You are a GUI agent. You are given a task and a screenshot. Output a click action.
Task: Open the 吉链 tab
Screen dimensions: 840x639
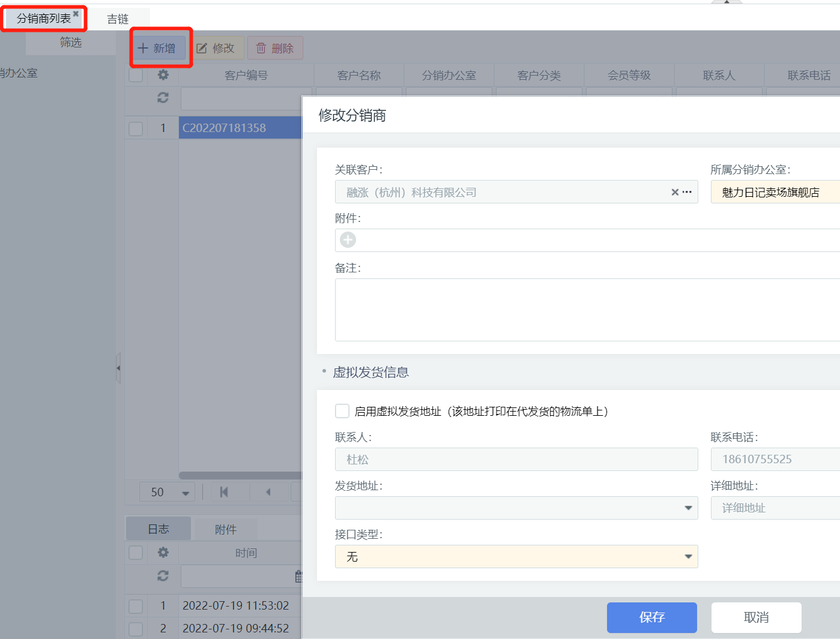118,19
